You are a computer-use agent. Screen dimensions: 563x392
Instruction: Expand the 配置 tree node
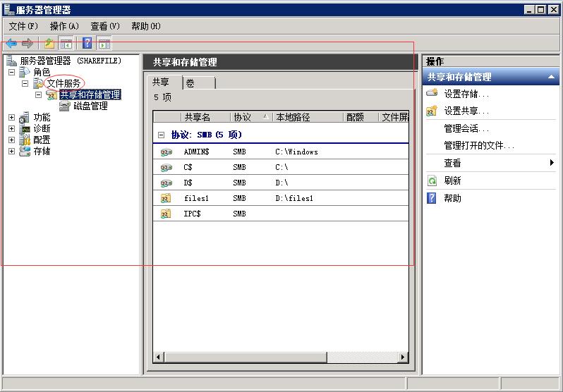(x=11, y=140)
